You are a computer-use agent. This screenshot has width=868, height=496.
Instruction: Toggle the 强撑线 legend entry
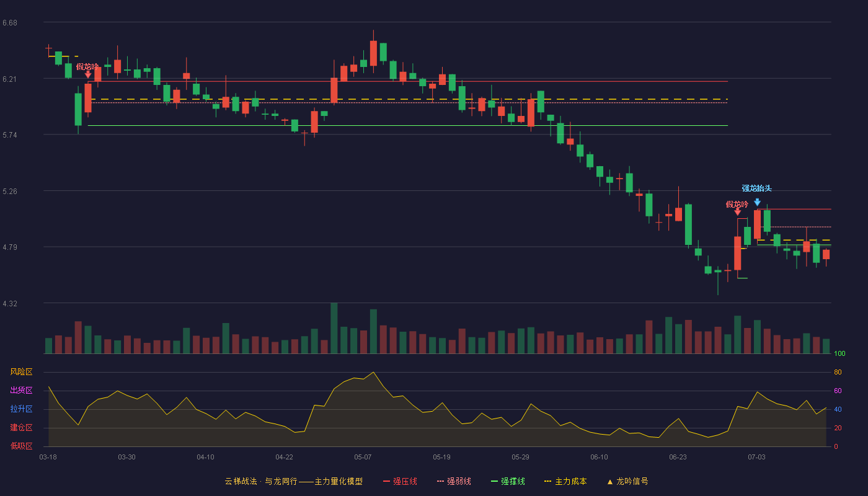tap(508, 481)
